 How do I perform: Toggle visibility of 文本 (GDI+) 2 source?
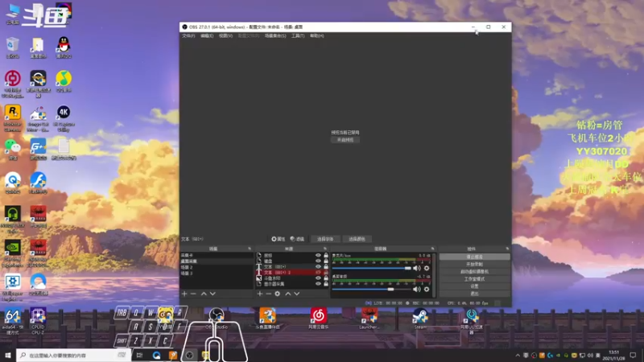(x=318, y=273)
